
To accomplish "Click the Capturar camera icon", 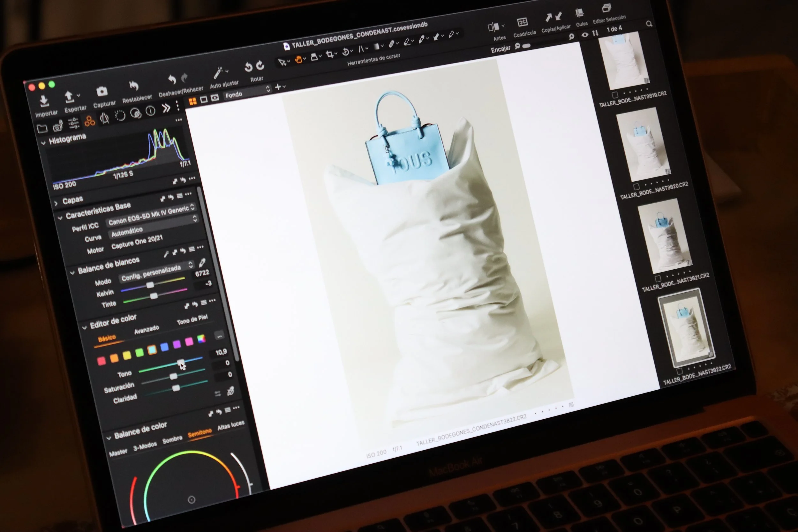I will [102, 91].
